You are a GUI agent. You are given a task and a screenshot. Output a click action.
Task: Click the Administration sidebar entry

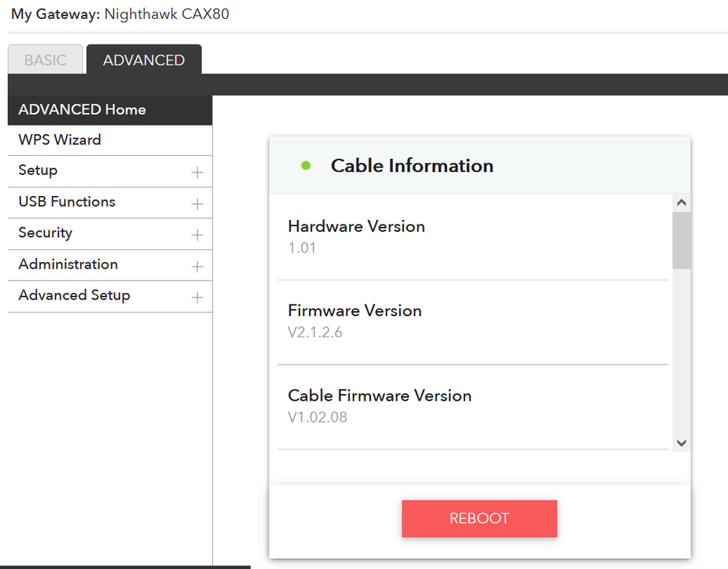pyautogui.click(x=68, y=264)
